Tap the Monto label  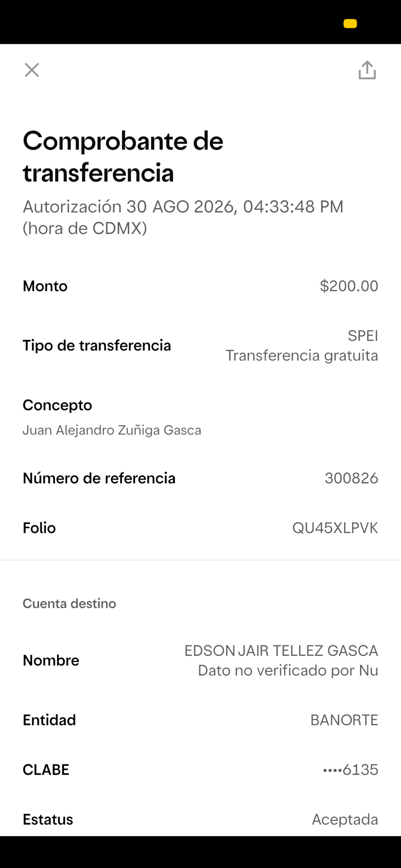pos(45,286)
